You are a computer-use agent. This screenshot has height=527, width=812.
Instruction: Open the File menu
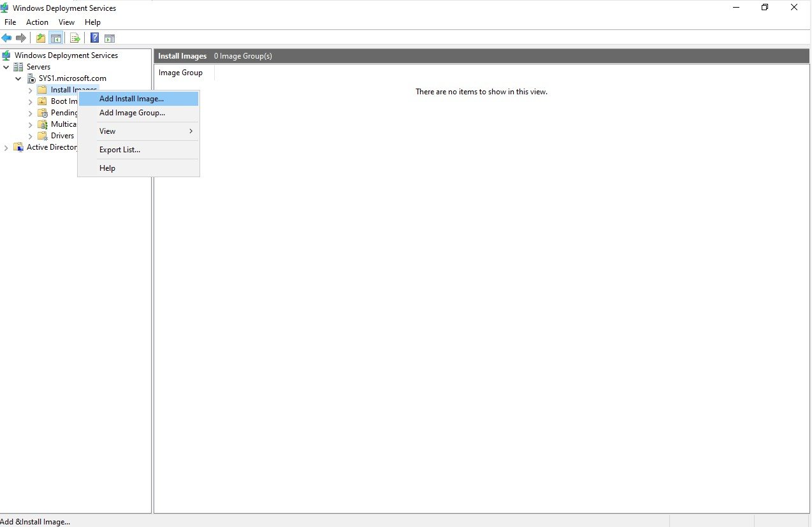[10, 22]
